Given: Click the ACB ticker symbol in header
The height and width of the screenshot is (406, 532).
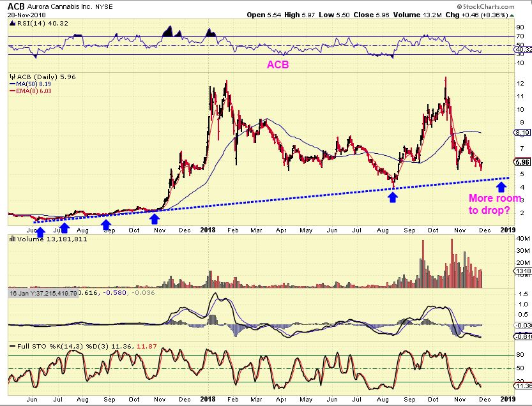Looking at the screenshot, I should pyautogui.click(x=16, y=6).
